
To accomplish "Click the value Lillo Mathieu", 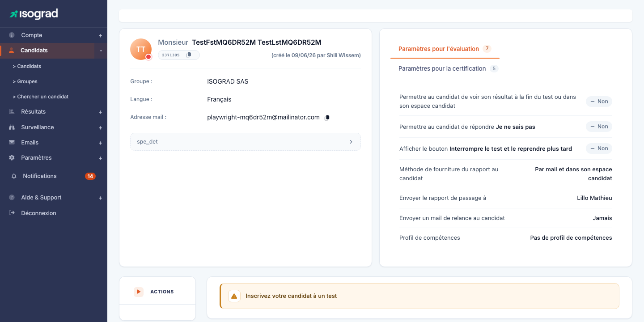I will click(594, 198).
